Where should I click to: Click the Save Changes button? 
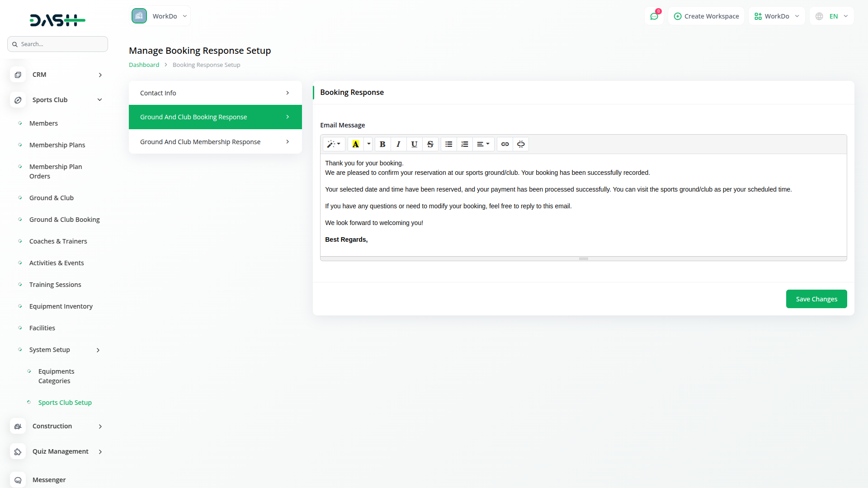pos(816,299)
